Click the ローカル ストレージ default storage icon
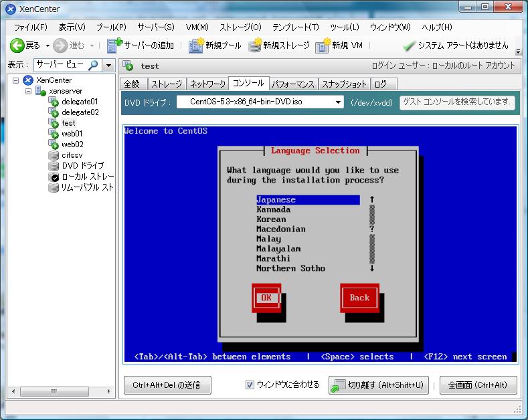 pyautogui.click(x=54, y=177)
